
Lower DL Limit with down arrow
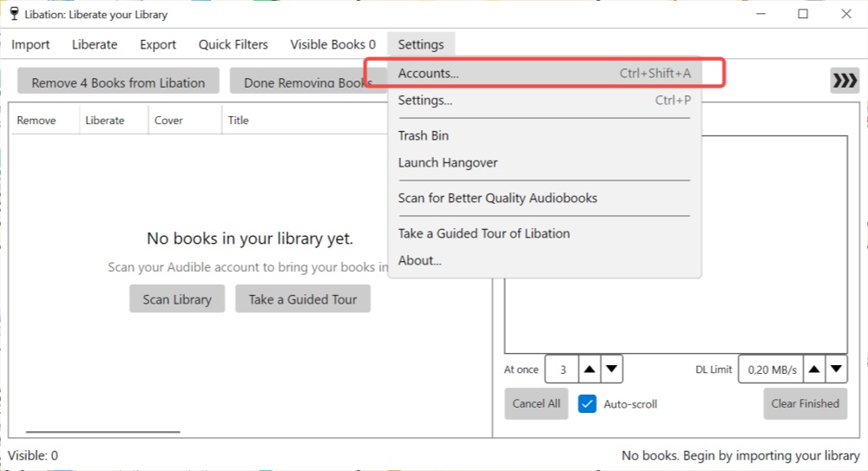(x=837, y=370)
